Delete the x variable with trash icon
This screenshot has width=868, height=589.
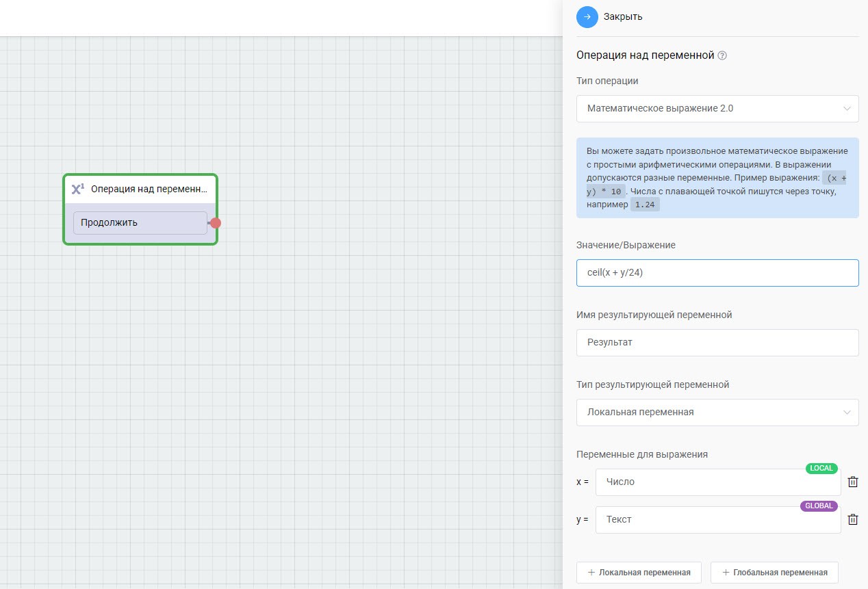(x=853, y=482)
